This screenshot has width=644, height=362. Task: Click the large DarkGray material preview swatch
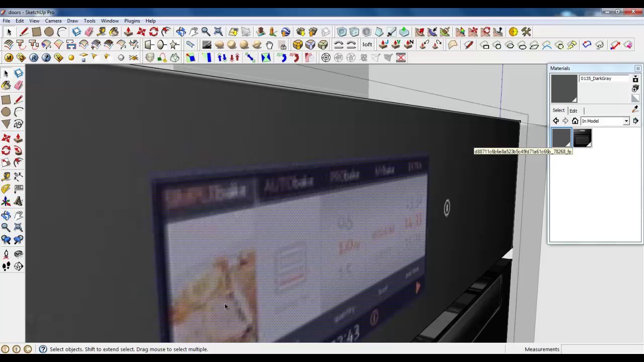(563, 88)
